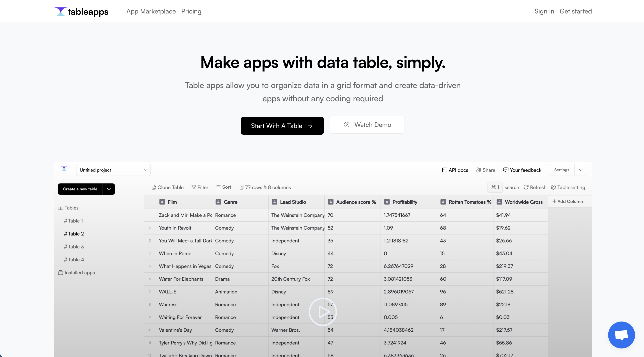This screenshot has width=644, height=357.
Task: Click the Share icon
Action: pyautogui.click(x=479, y=170)
